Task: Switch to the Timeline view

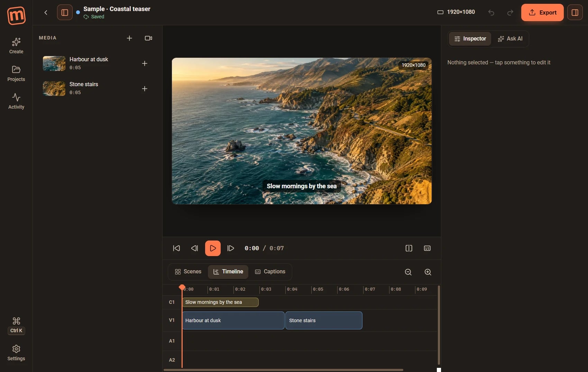Action: tap(228, 272)
